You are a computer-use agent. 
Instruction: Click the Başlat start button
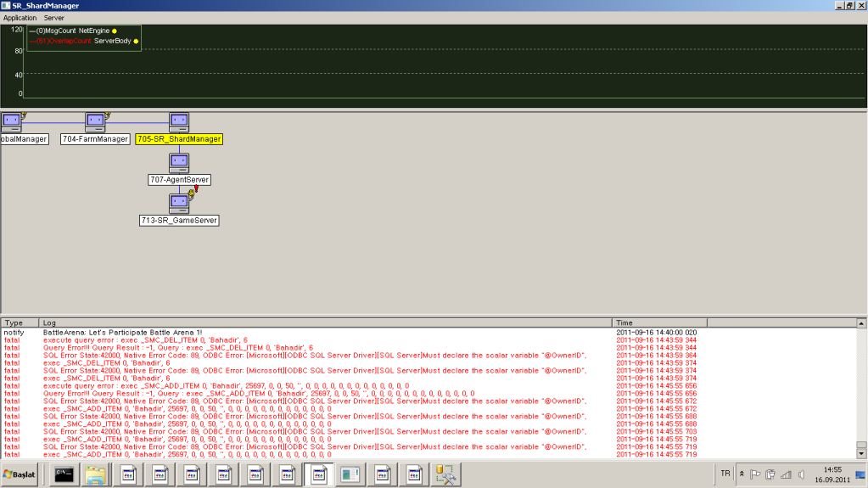(x=20, y=474)
